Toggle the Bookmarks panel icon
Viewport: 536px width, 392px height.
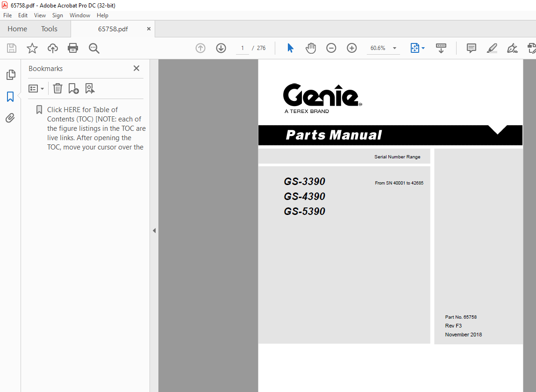10,97
